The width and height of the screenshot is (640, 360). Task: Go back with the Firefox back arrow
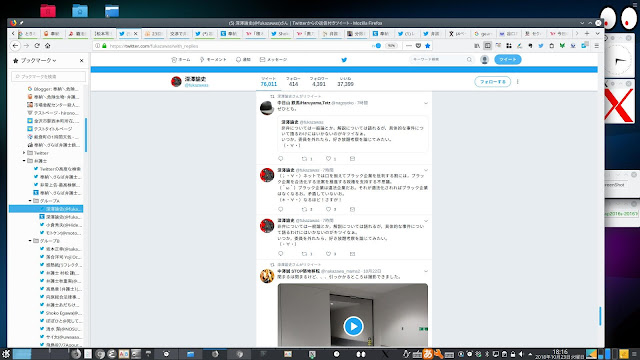coord(16,46)
